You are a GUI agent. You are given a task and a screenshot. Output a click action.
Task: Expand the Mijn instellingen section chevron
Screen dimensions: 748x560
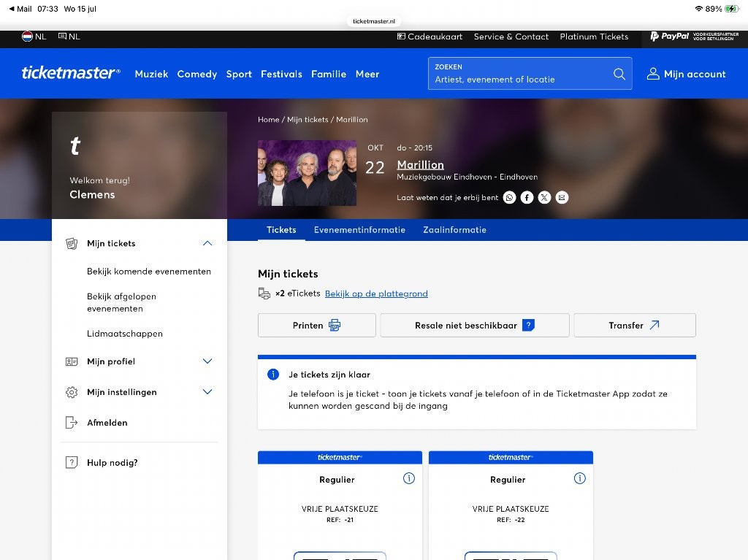(x=207, y=391)
